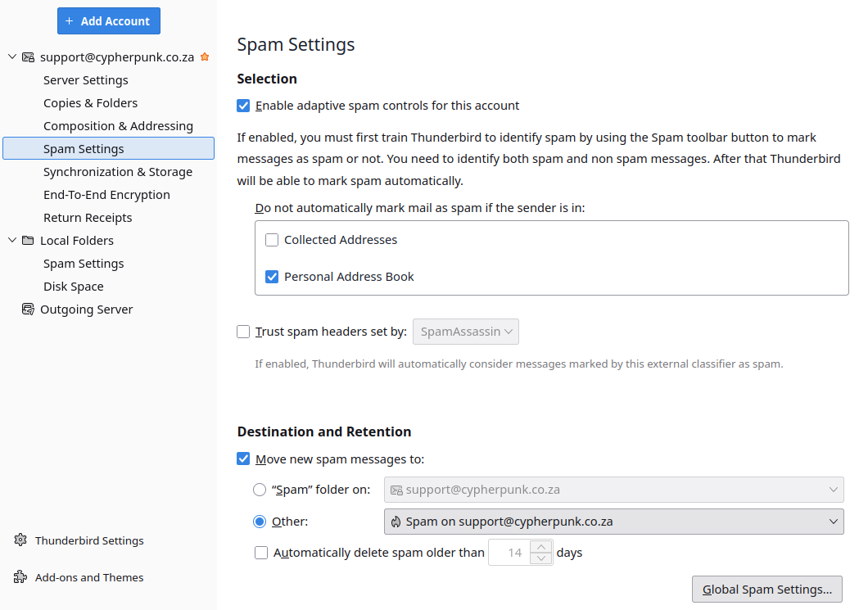Viewport: 868px width, 610px height.
Task: Open Server Settings
Action: (x=86, y=80)
